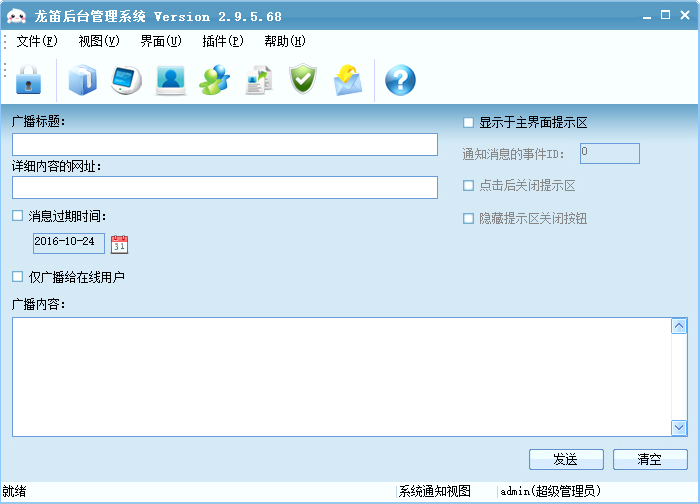Enable 显示于主界面提示区 checkbox
Viewport: 700px width, 504px height.
click(468, 122)
